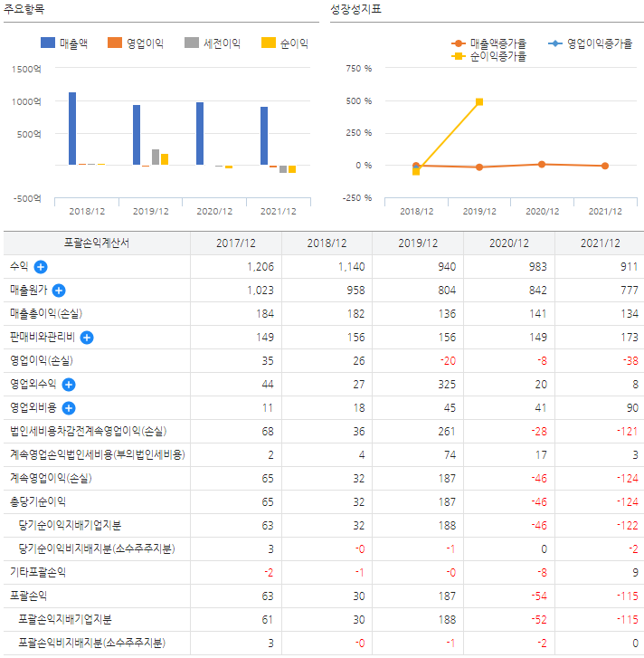Click 법인세비용차감전계속영업이익(손실) row label
This screenshot has width=644, height=658.
pyautogui.click(x=89, y=432)
